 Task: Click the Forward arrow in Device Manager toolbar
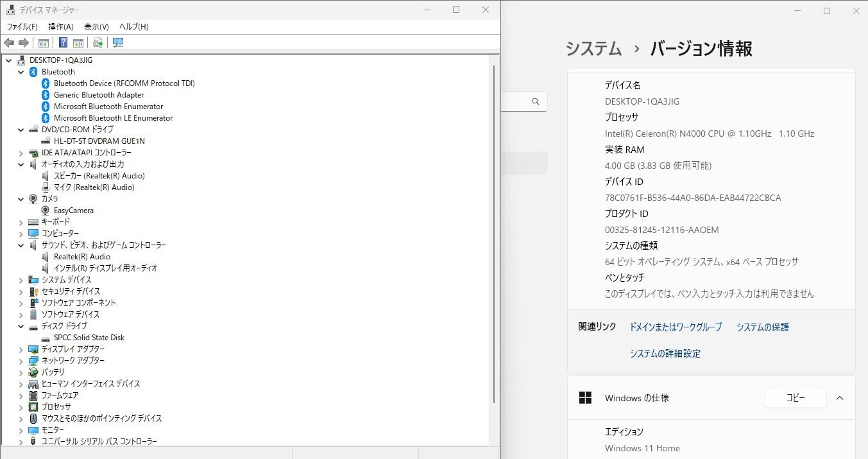coord(24,42)
